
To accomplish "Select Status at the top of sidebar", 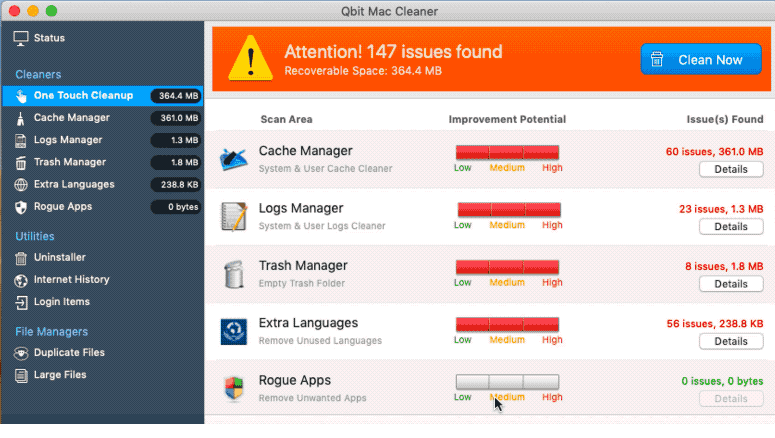I will click(48, 38).
